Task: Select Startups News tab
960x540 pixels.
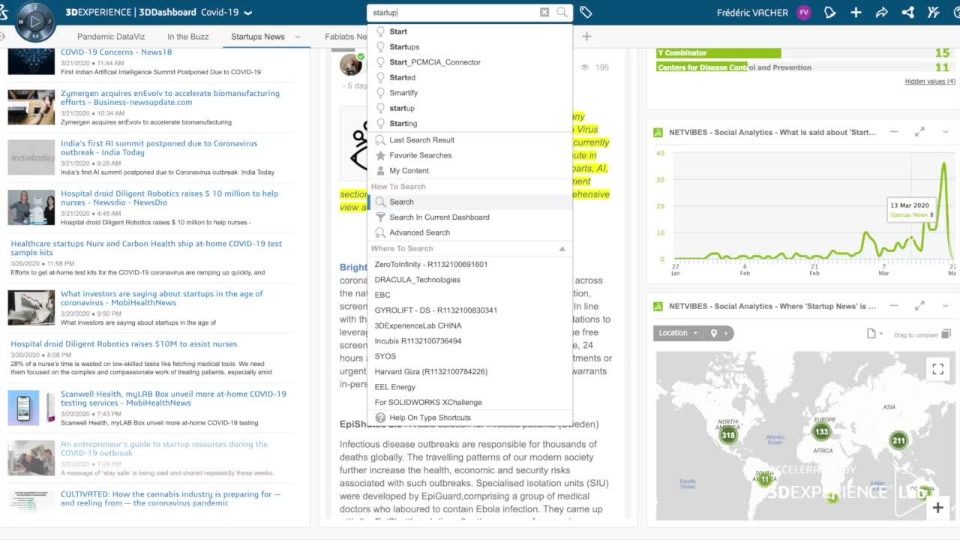Action: (258, 37)
